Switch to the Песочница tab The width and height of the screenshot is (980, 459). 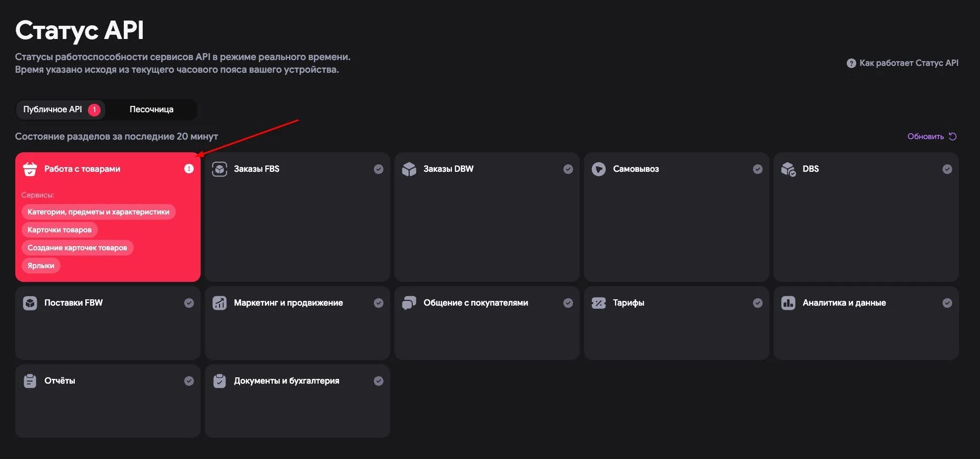point(152,110)
